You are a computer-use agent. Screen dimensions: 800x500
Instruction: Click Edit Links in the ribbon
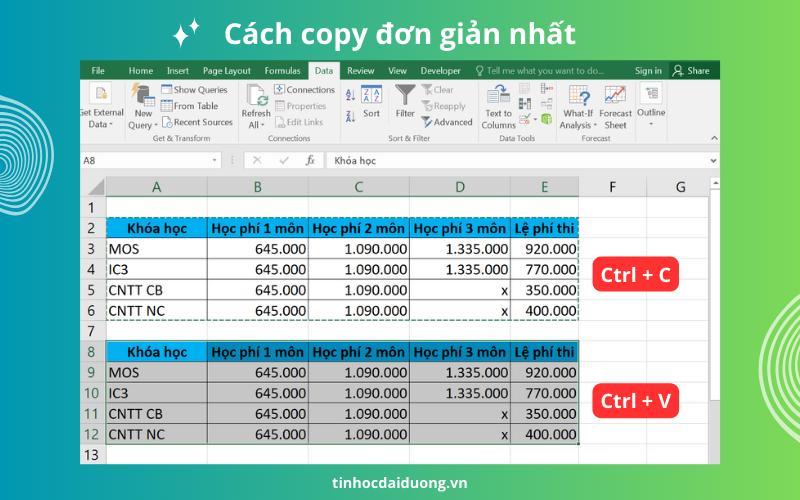click(x=299, y=122)
